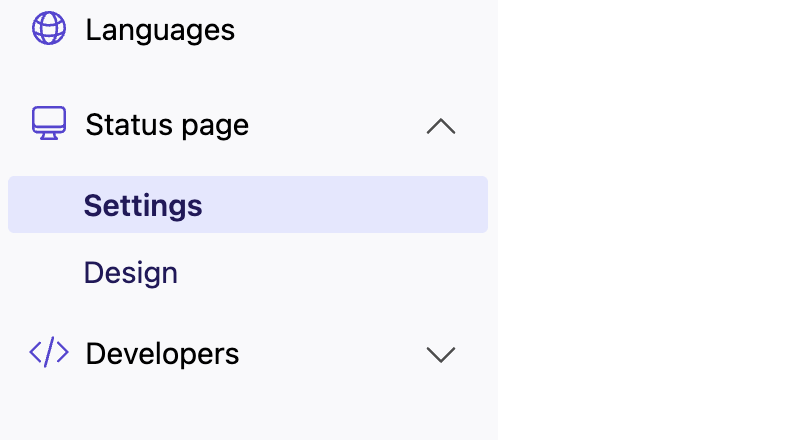Collapse the Status page section chevron
812x440 pixels.
(x=440, y=126)
